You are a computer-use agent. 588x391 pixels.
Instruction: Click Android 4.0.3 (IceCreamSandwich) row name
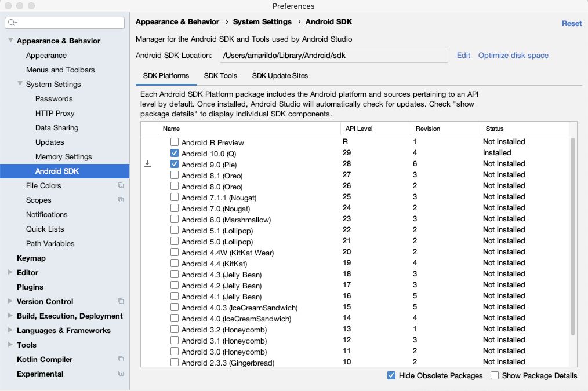239,308
